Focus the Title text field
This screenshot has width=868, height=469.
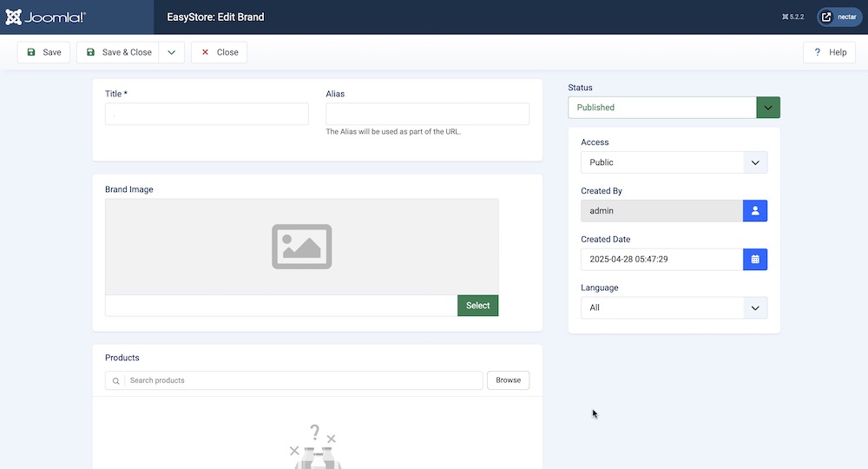pyautogui.click(x=207, y=115)
